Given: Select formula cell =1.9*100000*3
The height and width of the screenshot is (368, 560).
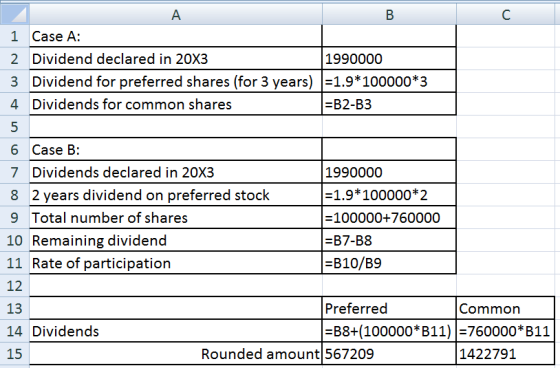Looking at the screenshot, I should (389, 81).
